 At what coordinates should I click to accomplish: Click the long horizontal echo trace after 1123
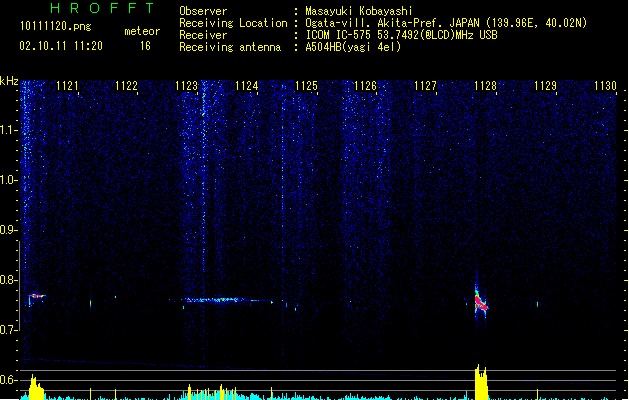tap(229, 300)
